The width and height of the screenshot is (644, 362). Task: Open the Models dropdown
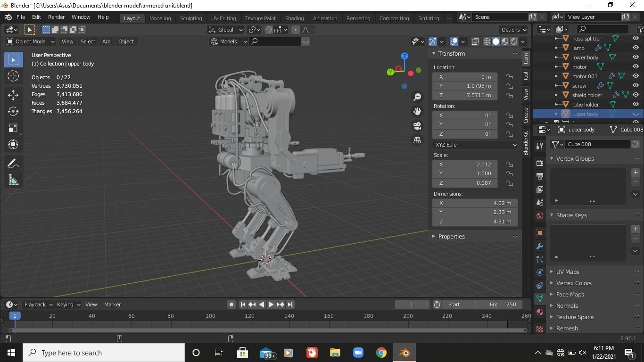point(229,41)
